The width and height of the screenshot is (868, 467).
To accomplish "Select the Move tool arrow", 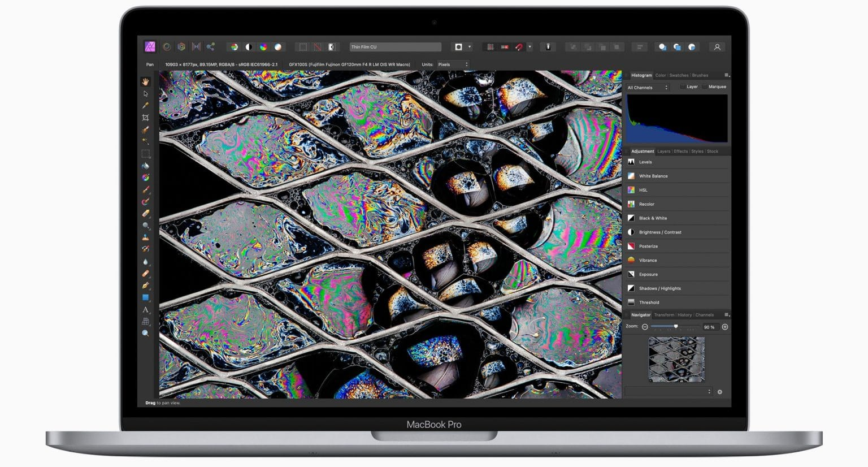I will [145, 94].
